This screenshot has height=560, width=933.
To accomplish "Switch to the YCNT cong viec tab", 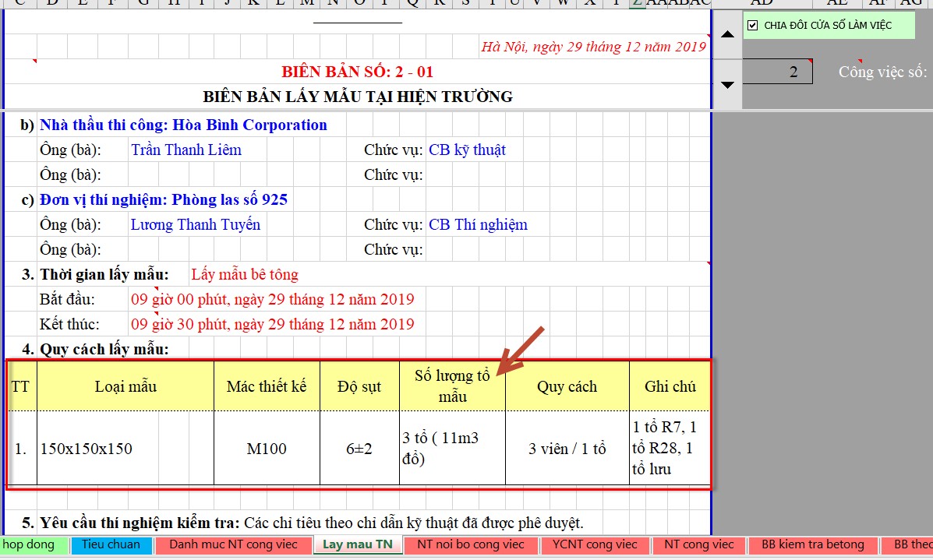I will tap(589, 544).
